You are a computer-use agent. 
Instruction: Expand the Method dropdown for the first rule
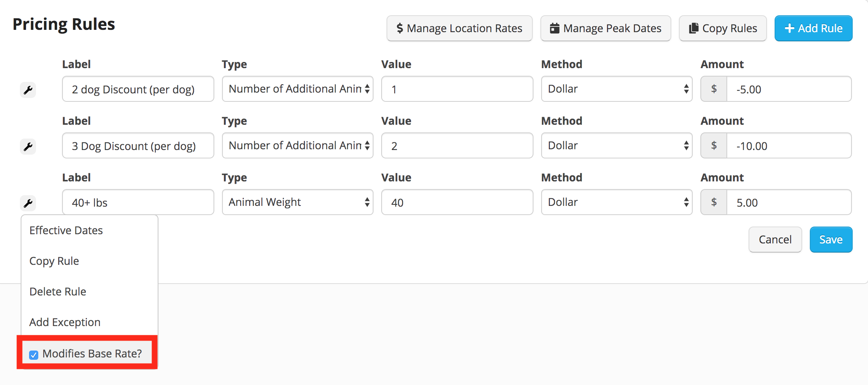coord(616,89)
